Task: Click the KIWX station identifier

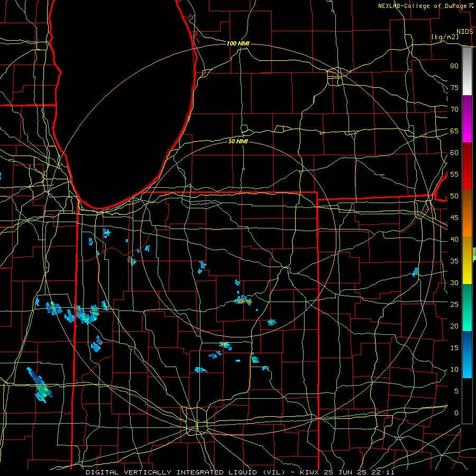Action: 310,472
